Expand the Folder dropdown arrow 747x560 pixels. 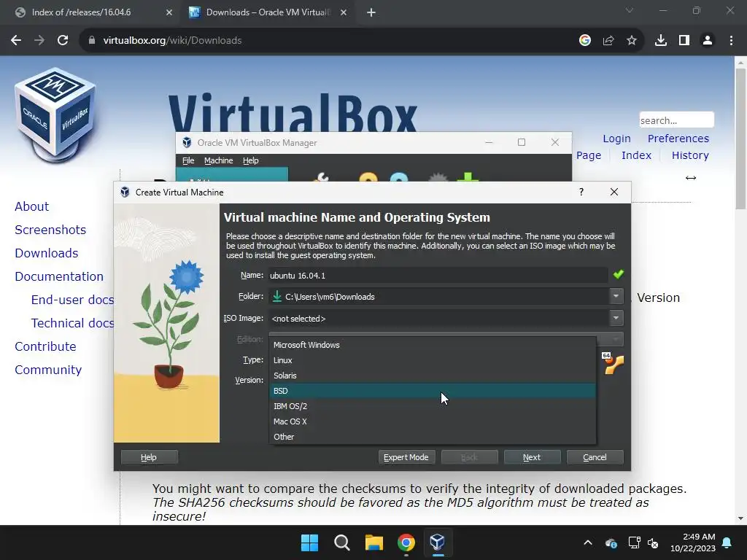616,296
